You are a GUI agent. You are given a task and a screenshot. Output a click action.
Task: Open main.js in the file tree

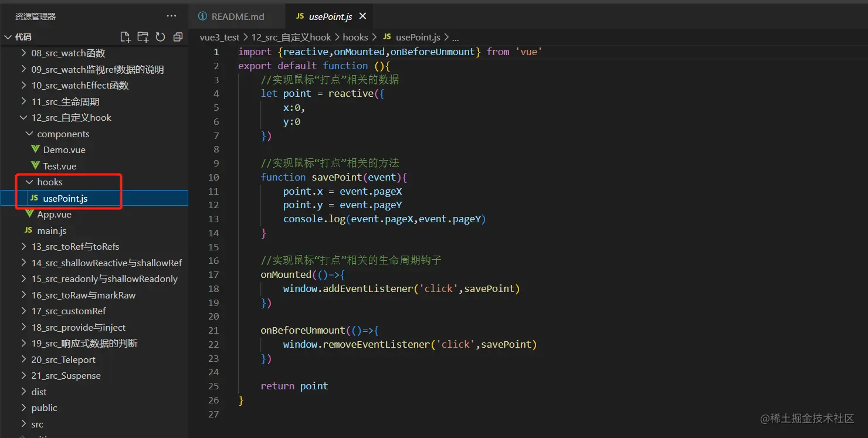tap(52, 230)
